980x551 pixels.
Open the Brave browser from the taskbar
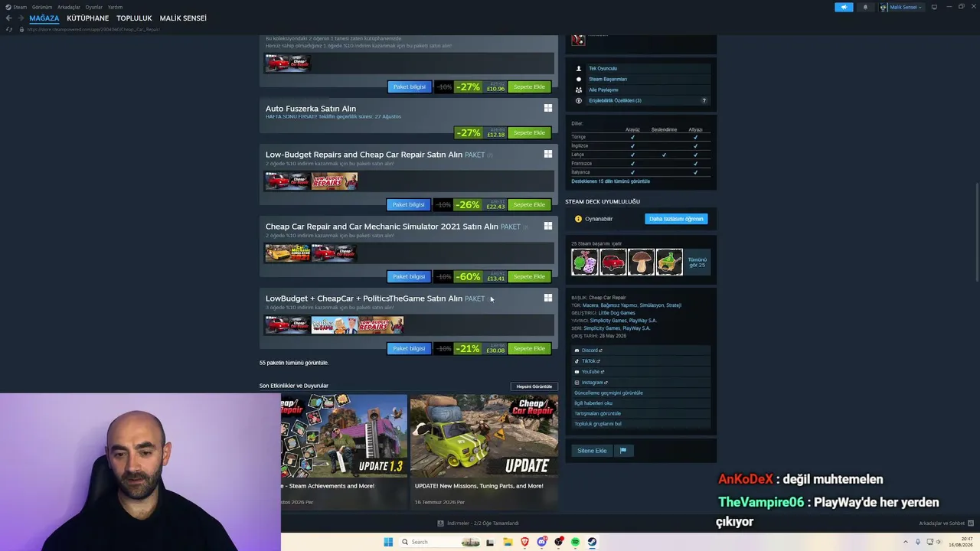(525, 542)
